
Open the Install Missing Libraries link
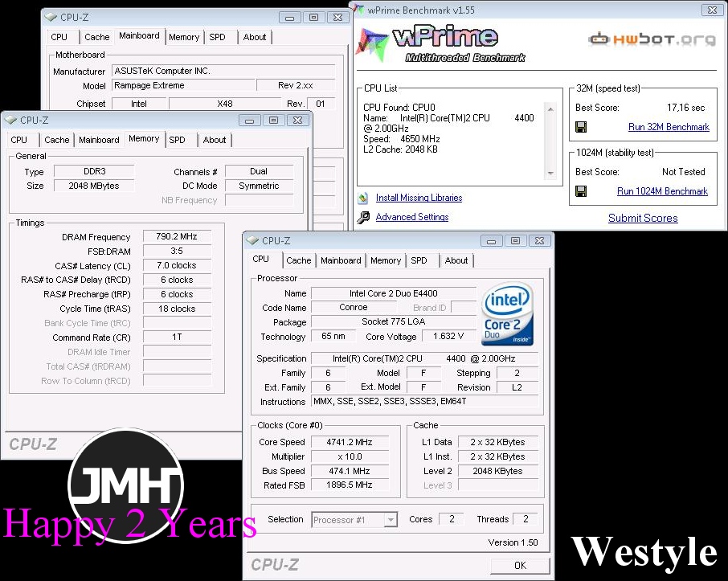419,198
